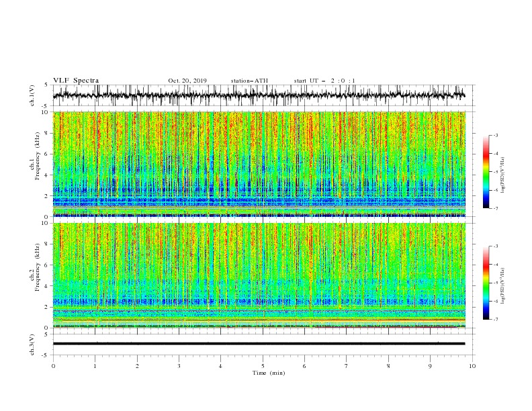Click the ch.1 voltage waveform trace

click(x=259, y=95)
